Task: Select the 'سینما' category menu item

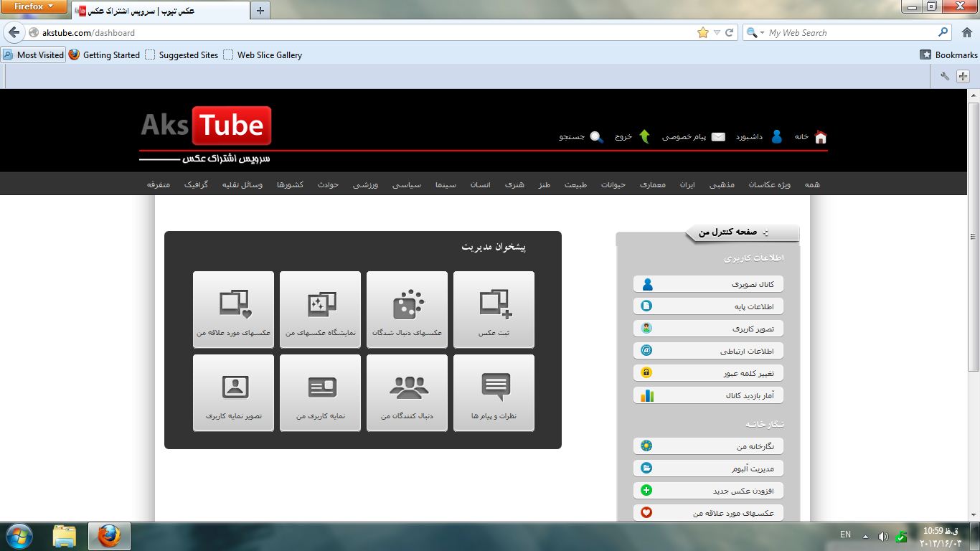Action: click(x=446, y=184)
